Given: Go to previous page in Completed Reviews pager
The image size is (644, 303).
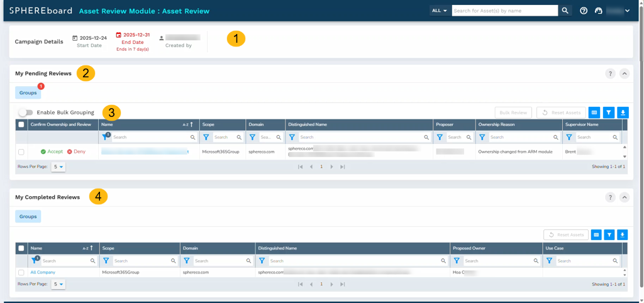Looking at the screenshot, I should 311,284.
